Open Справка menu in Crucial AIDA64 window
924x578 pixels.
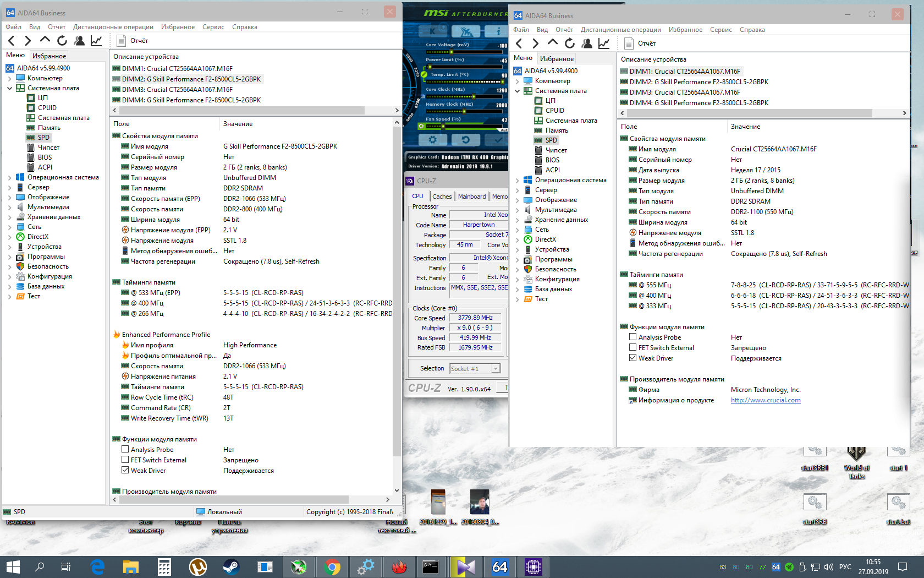(x=752, y=30)
